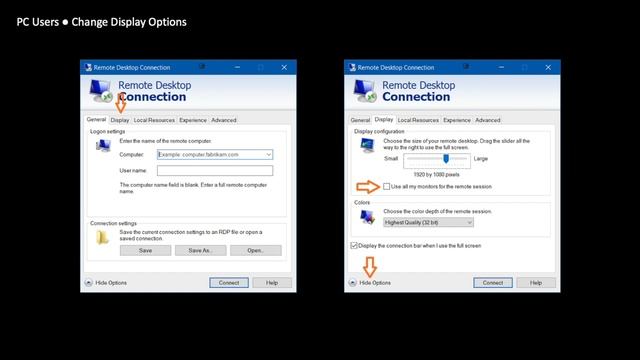Switch to Experience tab in right window
640x360 pixels.
coord(457,120)
